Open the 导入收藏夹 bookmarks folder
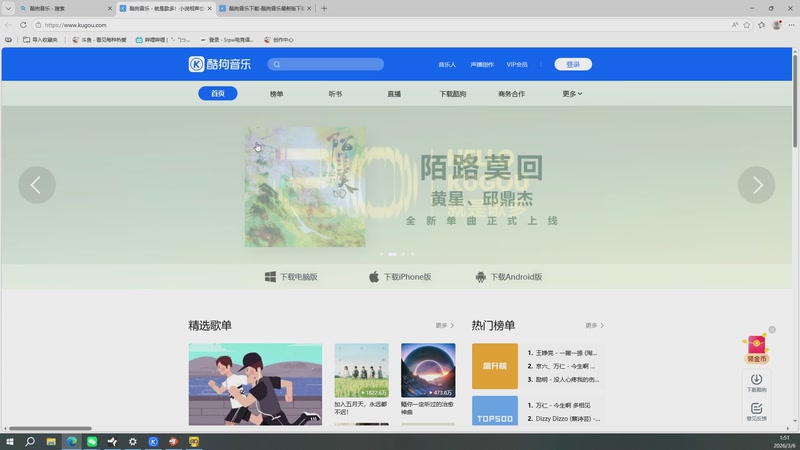This screenshot has height=450, width=800. 40,39
